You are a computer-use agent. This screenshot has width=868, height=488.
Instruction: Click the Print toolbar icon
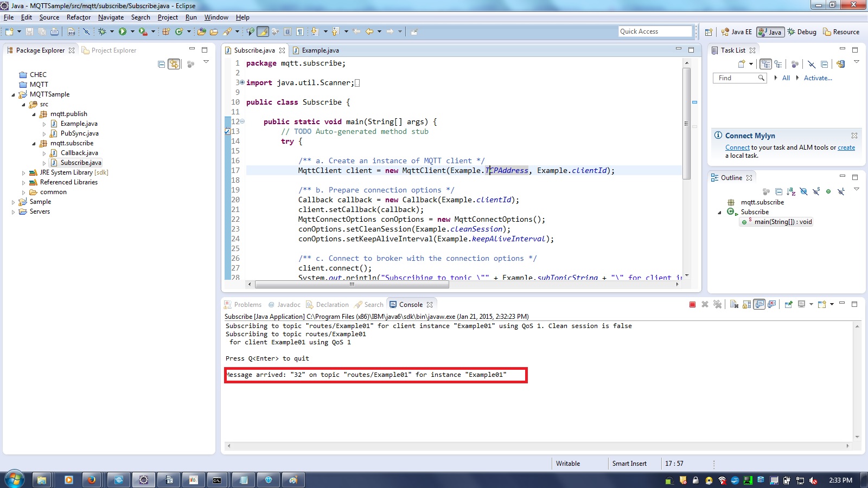click(54, 32)
